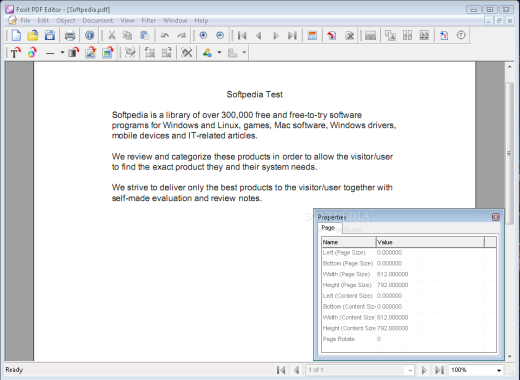Click the Value column header in Properties
The height and width of the screenshot is (380, 520).
click(430, 242)
